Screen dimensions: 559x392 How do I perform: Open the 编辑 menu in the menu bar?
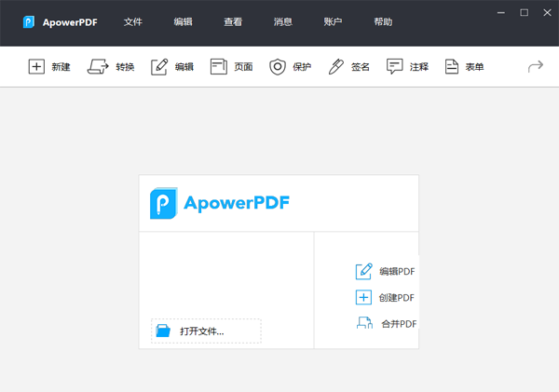tap(184, 22)
